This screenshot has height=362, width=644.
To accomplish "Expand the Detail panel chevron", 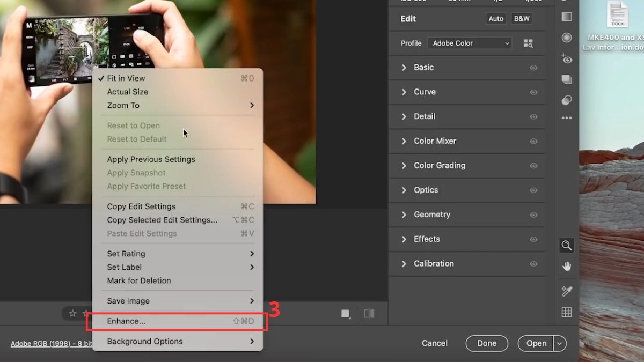I will pyautogui.click(x=404, y=116).
